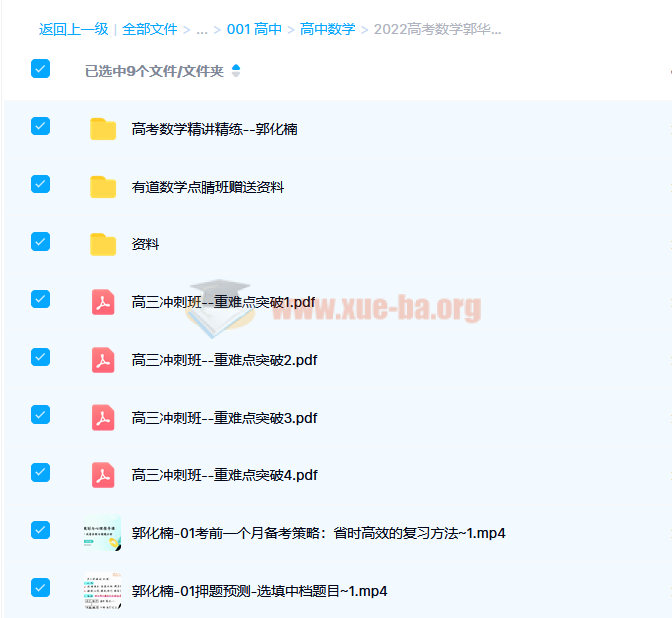Viewport: 672px width, 618px height.
Task: Navigate to 高中数学 breadcrumb folder
Action: pyautogui.click(x=327, y=29)
